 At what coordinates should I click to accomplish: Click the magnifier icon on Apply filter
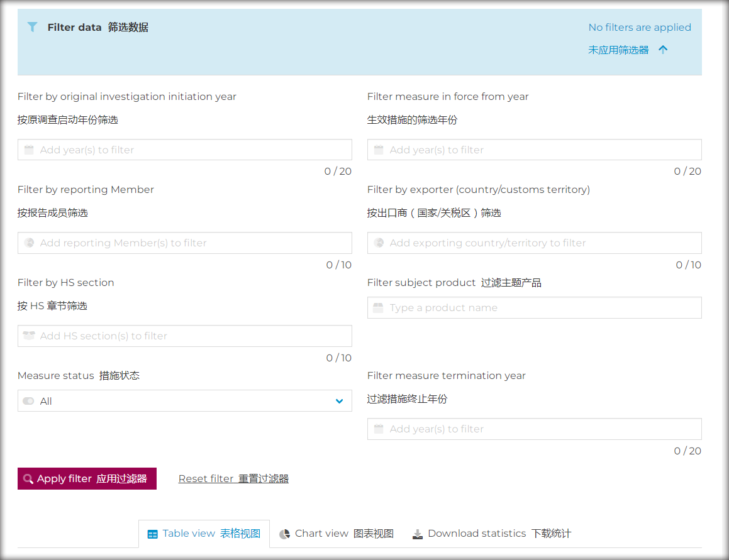point(28,479)
